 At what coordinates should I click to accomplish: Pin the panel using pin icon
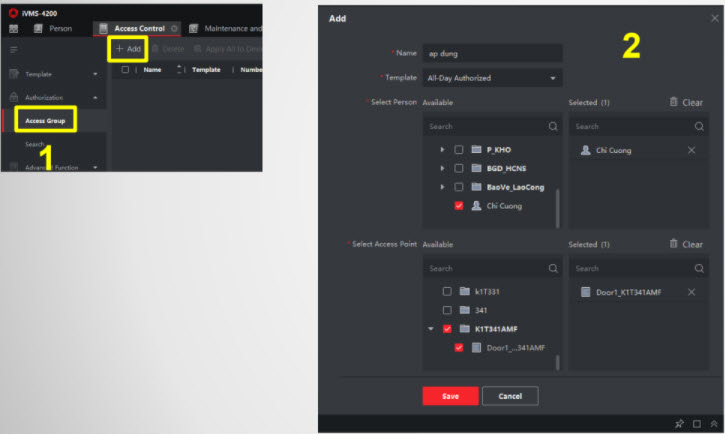point(679,424)
